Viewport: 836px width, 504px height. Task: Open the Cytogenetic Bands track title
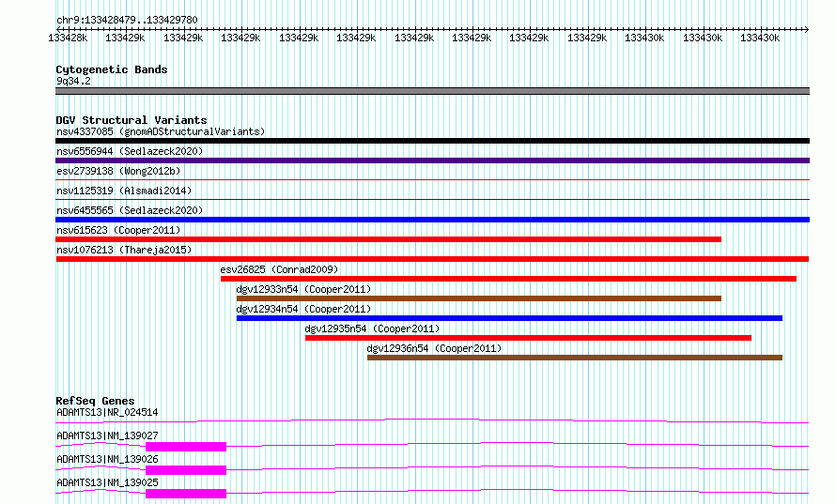point(112,69)
